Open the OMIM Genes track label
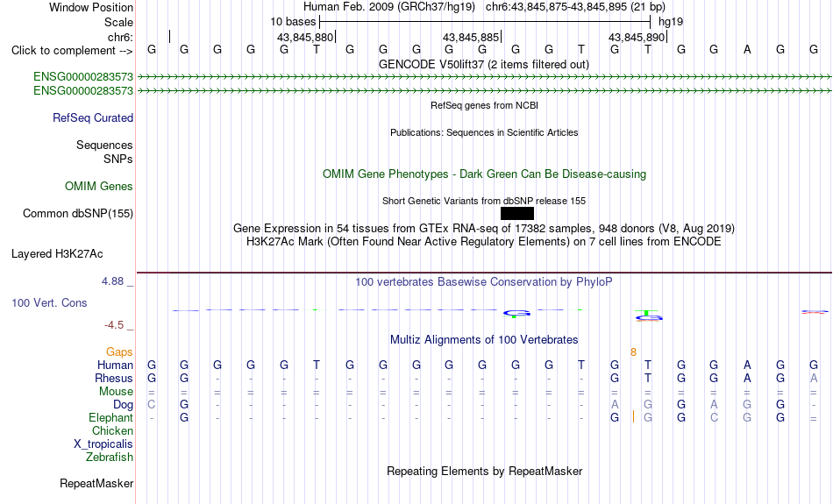 (x=99, y=187)
